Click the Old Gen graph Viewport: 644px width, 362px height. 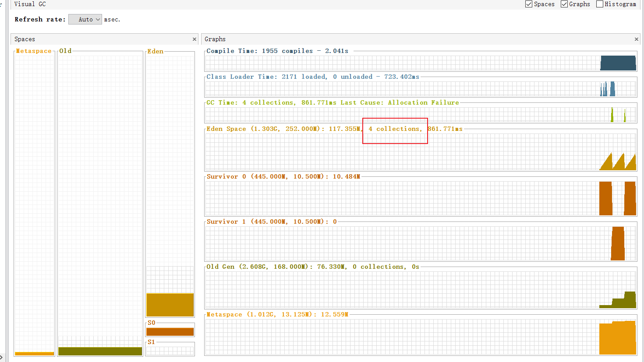420,289
